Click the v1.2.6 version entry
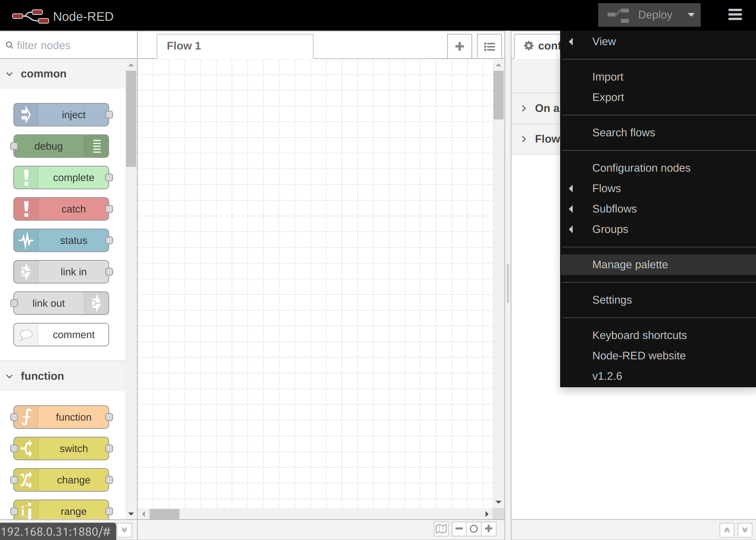Screen dimensions: 756x540 [659, 376]
